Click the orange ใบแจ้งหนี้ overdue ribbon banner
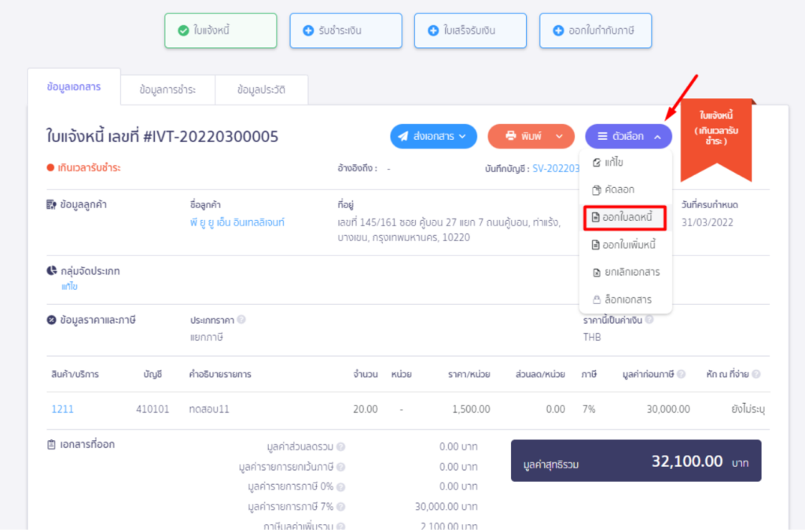Image resolution: width=805 pixels, height=532 pixels. [x=716, y=138]
